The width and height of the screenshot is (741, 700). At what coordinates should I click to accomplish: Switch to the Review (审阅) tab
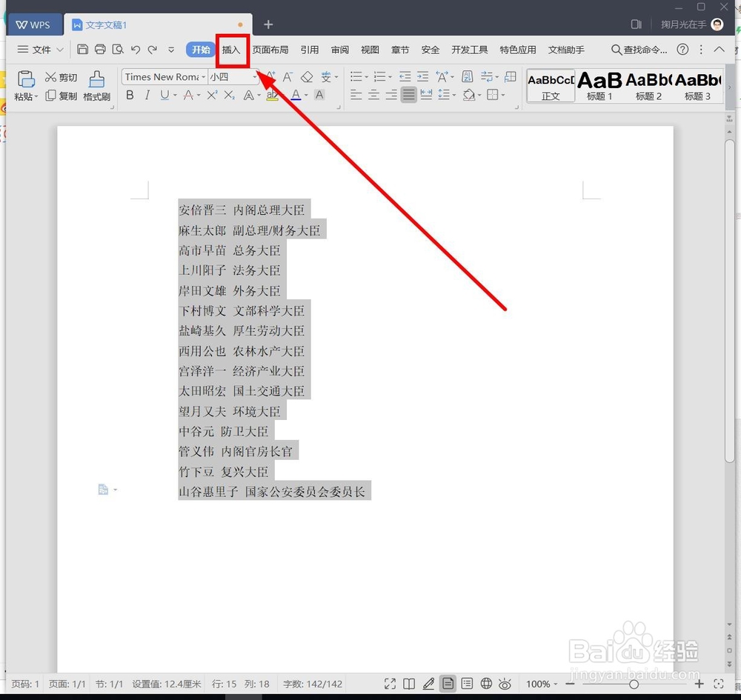tap(340, 50)
